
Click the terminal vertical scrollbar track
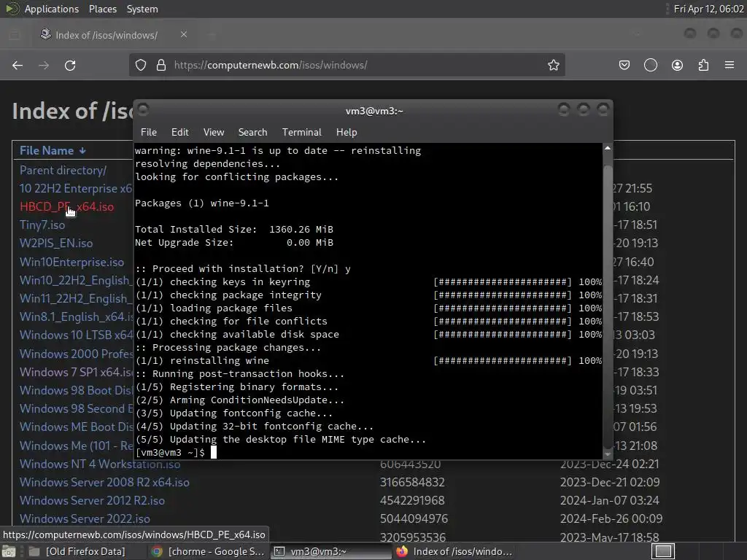[x=608, y=301]
